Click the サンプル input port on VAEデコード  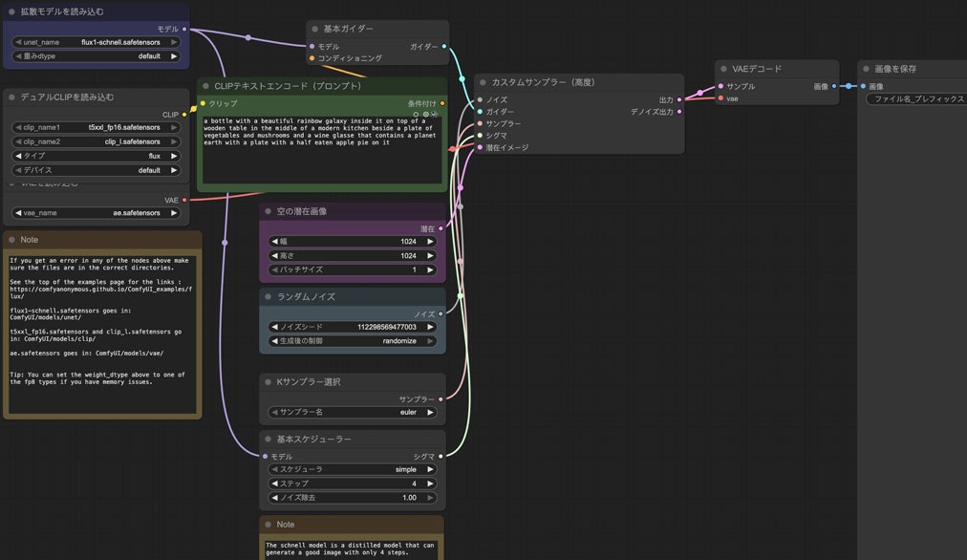(x=720, y=86)
